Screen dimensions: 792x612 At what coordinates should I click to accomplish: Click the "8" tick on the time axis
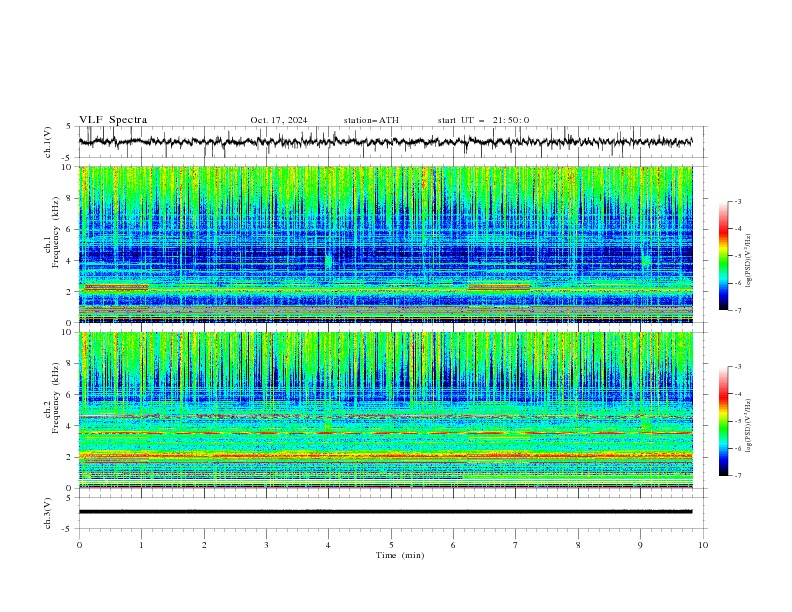pyautogui.click(x=578, y=545)
